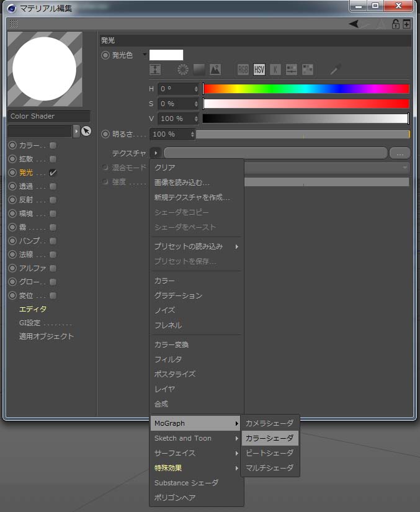Uncheck the 発光 channel checkbox
Image resolution: width=420 pixels, height=512 pixels.
click(53, 173)
